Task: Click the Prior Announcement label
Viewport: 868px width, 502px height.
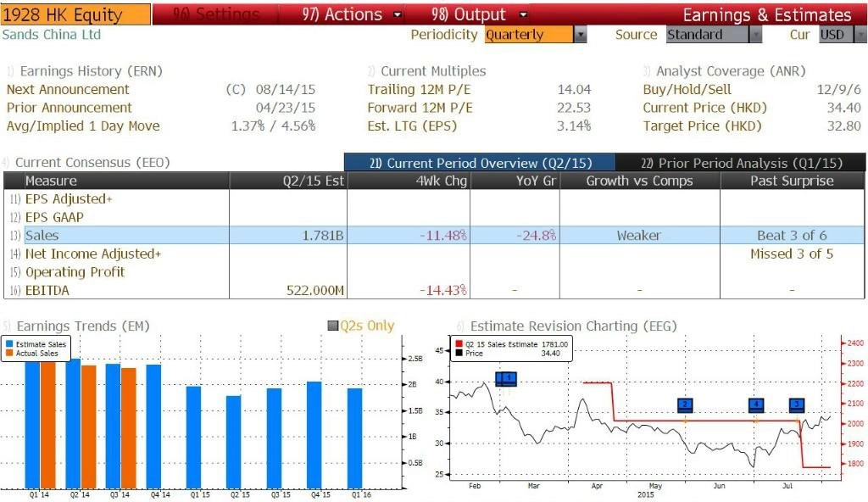Action: [x=70, y=108]
